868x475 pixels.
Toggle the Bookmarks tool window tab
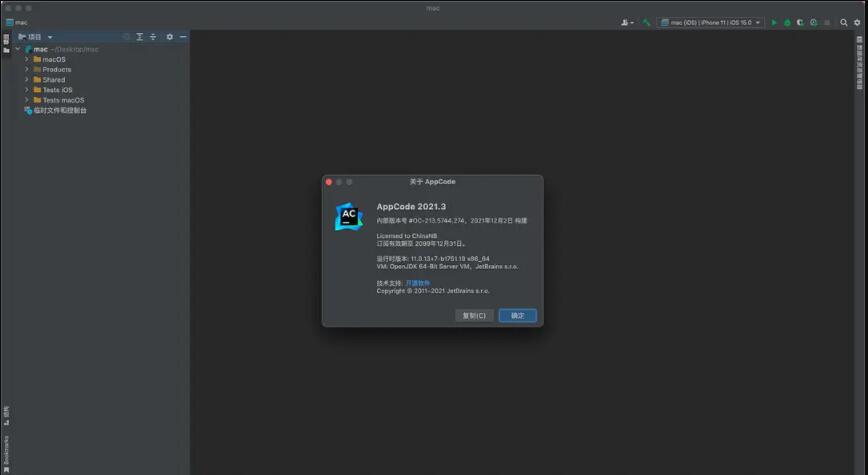[x=6, y=454]
